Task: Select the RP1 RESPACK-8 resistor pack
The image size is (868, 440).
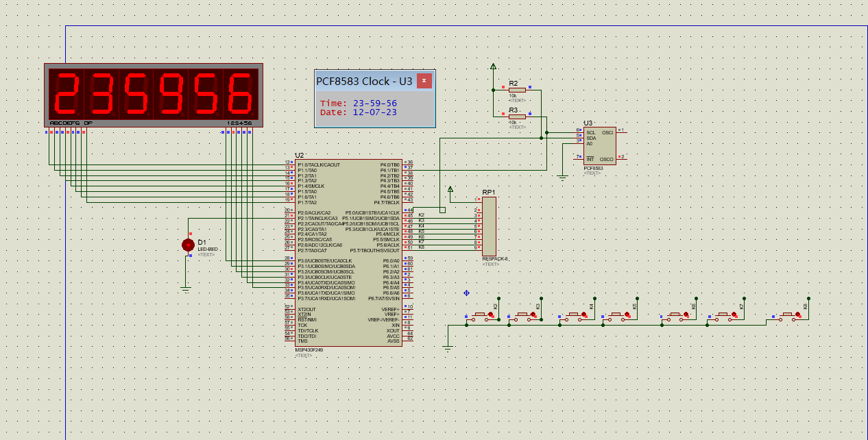Action: (x=489, y=225)
